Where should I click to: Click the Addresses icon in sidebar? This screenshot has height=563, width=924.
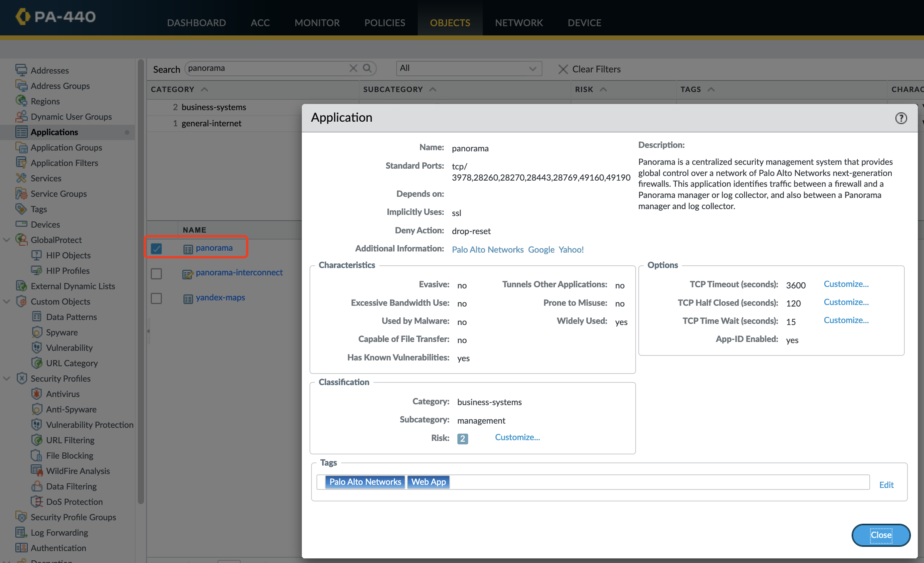(x=21, y=70)
